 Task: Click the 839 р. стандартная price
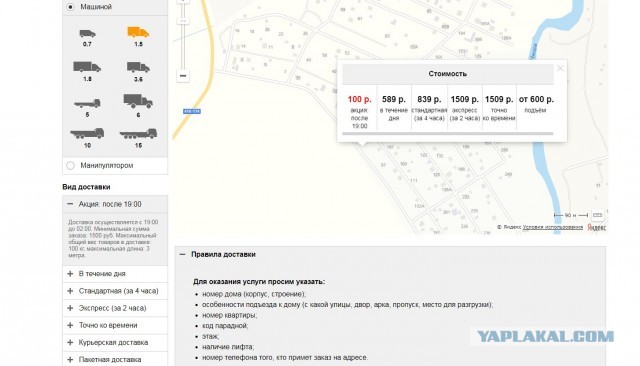(x=429, y=99)
